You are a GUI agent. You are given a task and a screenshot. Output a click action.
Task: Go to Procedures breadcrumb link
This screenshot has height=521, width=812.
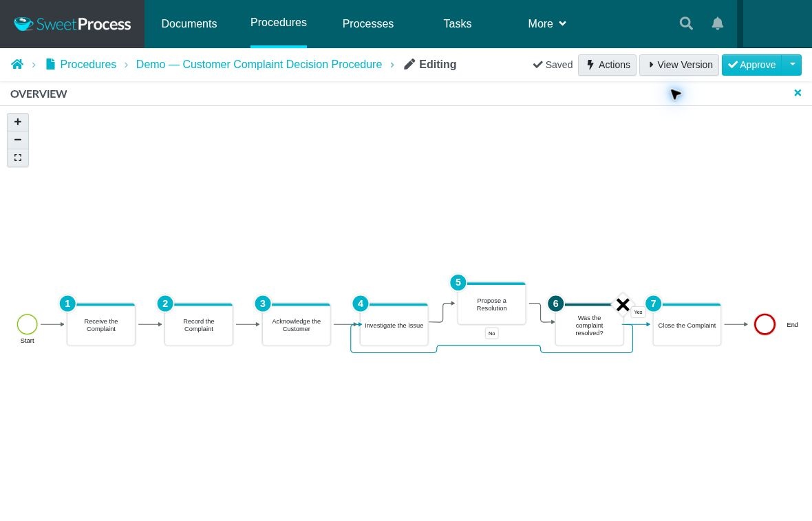tap(88, 64)
